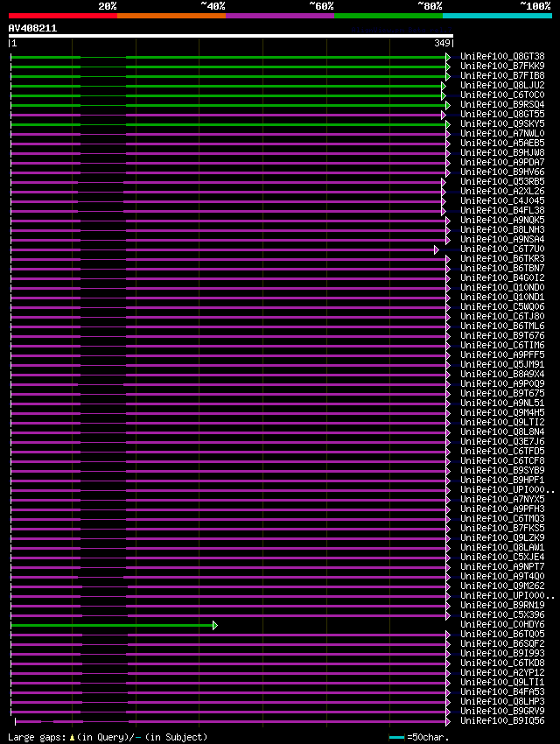Click the AV408211 query name
The height and width of the screenshot is (744, 560).
[x=32, y=28]
